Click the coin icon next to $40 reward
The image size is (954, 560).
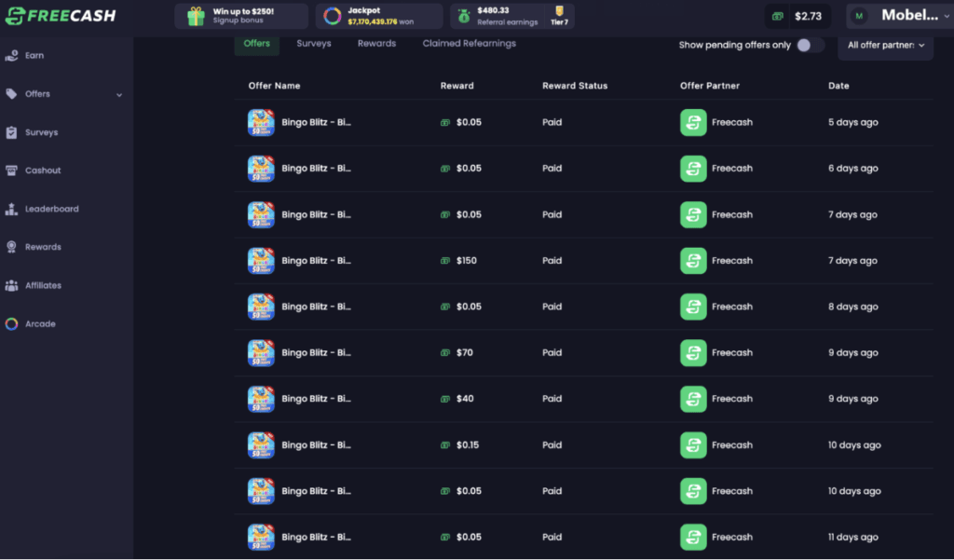pos(445,400)
